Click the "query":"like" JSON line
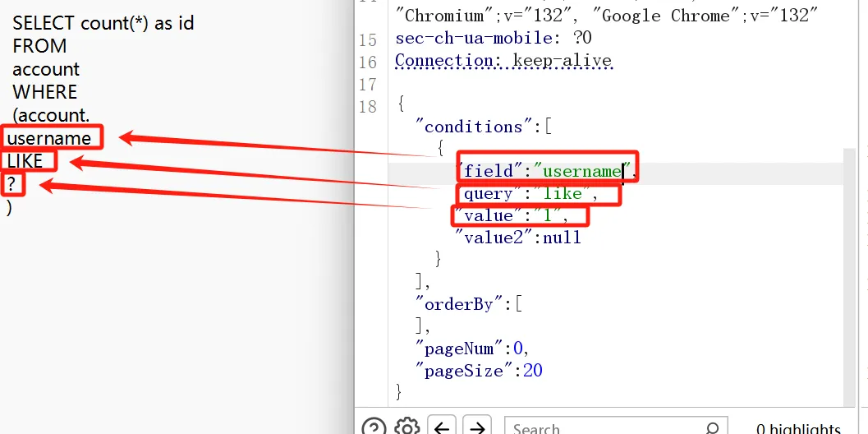868x434 pixels. click(x=526, y=193)
